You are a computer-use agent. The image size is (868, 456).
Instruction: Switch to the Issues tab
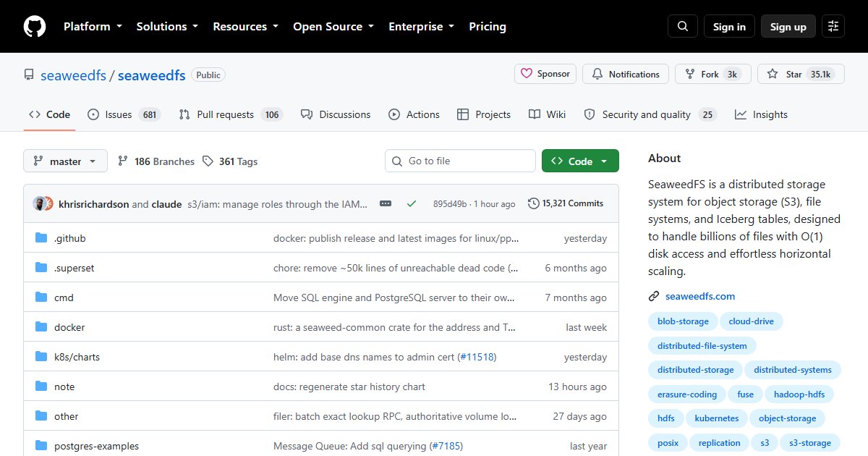(124, 114)
